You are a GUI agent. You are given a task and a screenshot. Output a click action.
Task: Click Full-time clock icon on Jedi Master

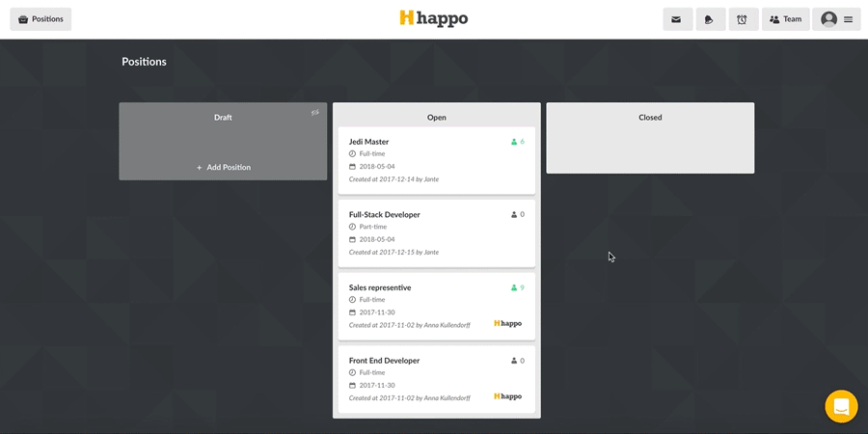(x=352, y=154)
